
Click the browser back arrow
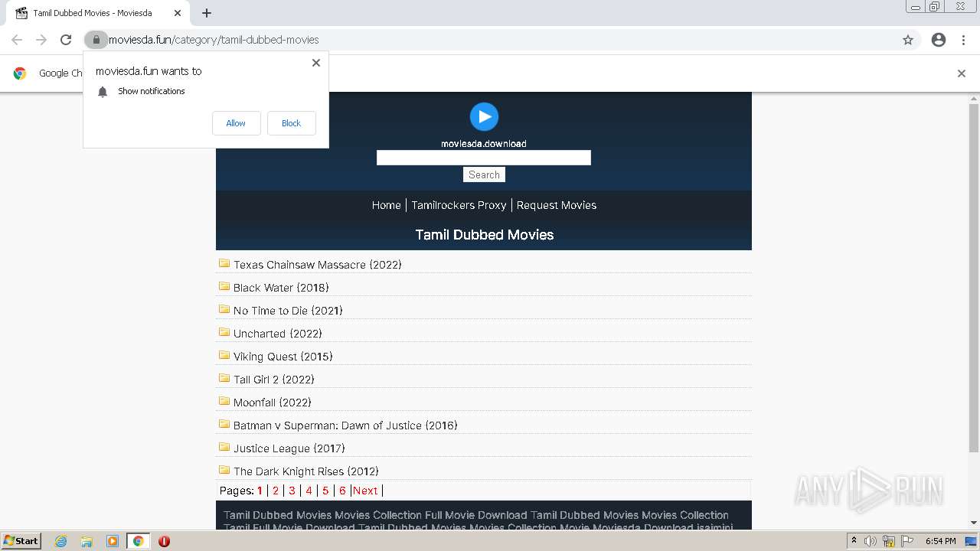17,40
